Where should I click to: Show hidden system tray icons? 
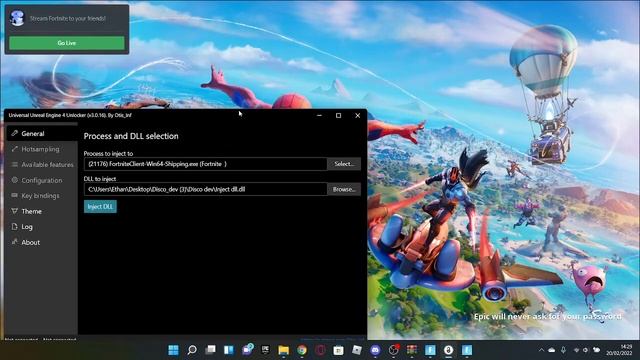point(541,350)
